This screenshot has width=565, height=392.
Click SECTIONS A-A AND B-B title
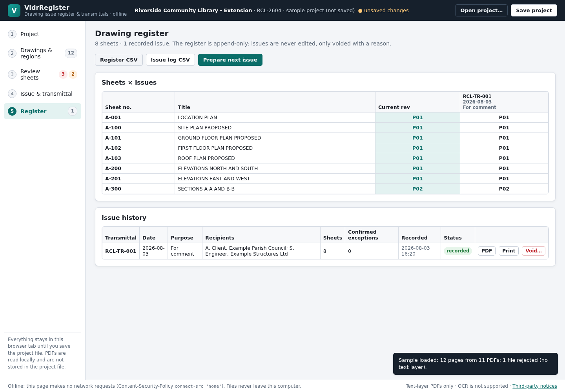point(275,189)
